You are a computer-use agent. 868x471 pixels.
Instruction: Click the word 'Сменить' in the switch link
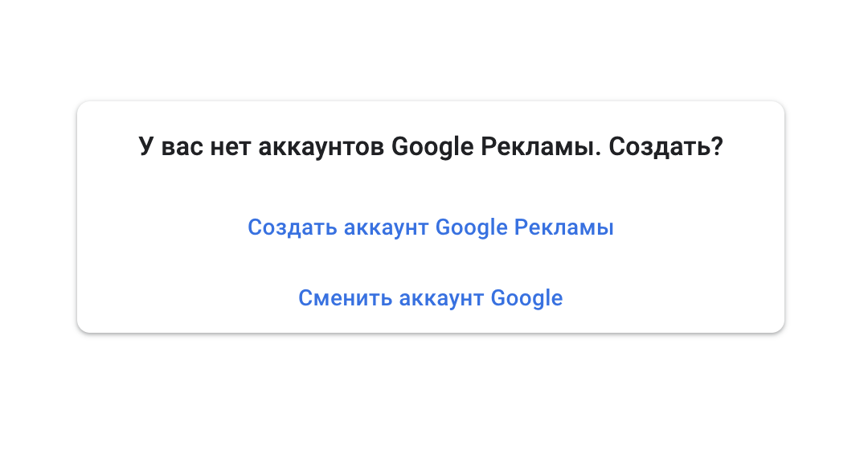(x=346, y=297)
